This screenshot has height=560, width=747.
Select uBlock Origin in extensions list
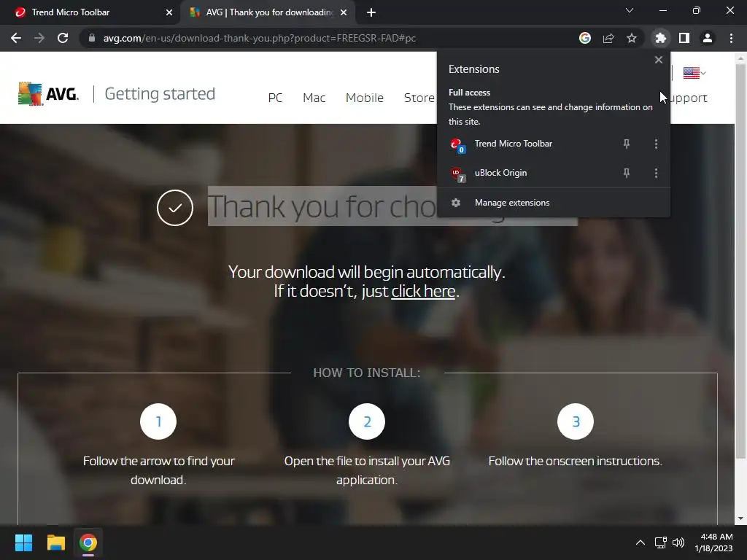(500, 173)
